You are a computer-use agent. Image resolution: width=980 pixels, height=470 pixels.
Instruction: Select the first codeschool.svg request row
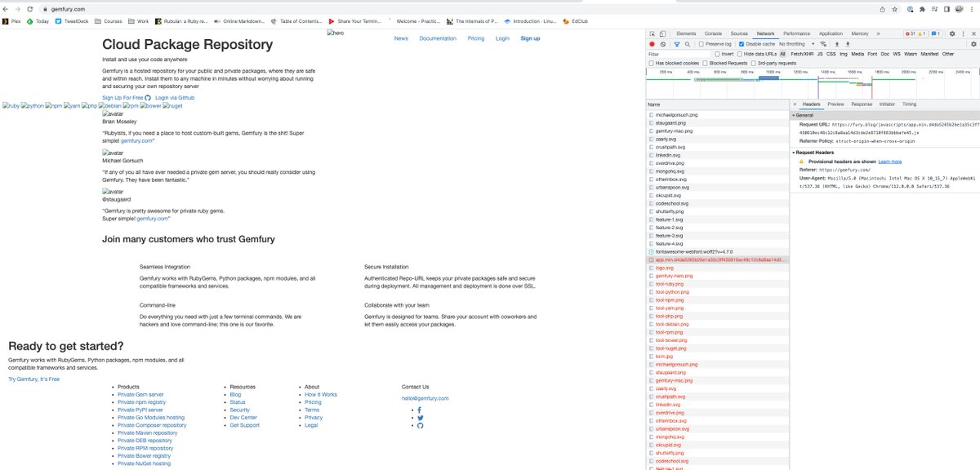(x=718, y=203)
